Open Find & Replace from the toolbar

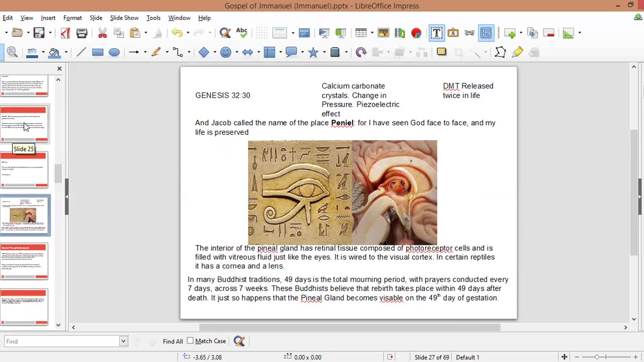click(225, 33)
